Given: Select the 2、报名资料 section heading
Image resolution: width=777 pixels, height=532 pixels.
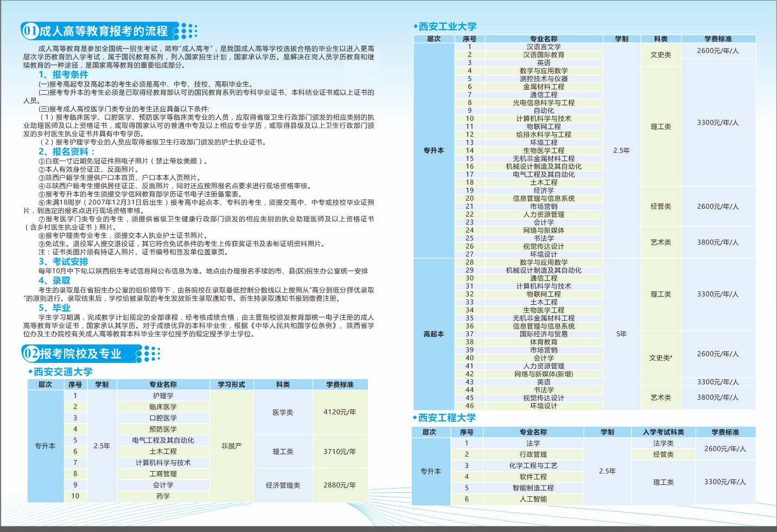Looking at the screenshot, I should pyautogui.click(x=66, y=152).
